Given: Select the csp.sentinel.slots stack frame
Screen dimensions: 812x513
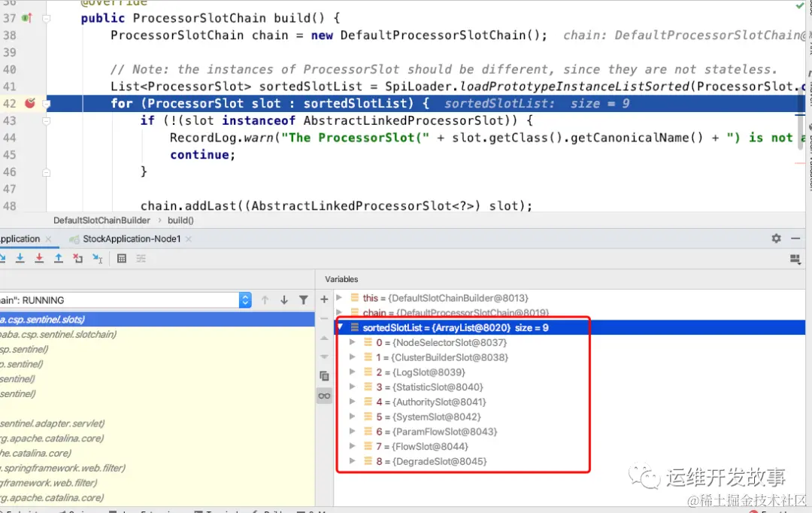Looking at the screenshot, I should [157, 319].
